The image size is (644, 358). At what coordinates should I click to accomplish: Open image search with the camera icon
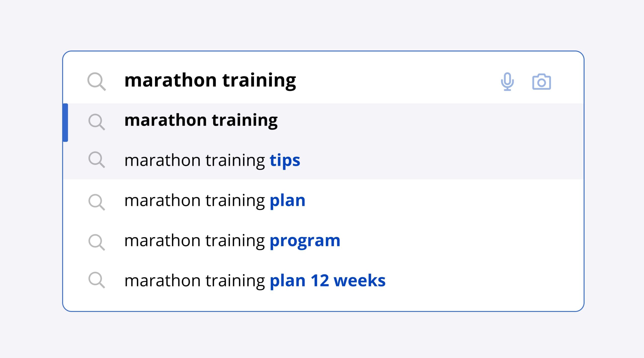coord(541,82)
